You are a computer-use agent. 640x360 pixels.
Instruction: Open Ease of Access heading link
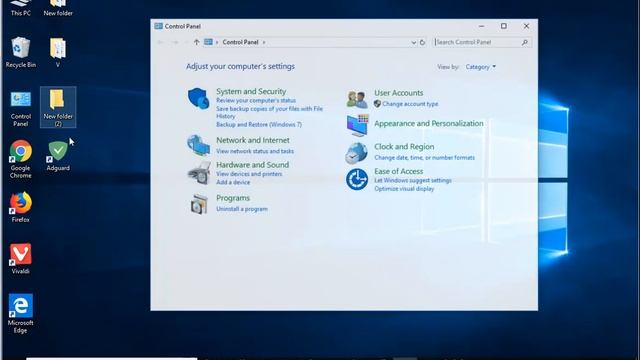398,171
